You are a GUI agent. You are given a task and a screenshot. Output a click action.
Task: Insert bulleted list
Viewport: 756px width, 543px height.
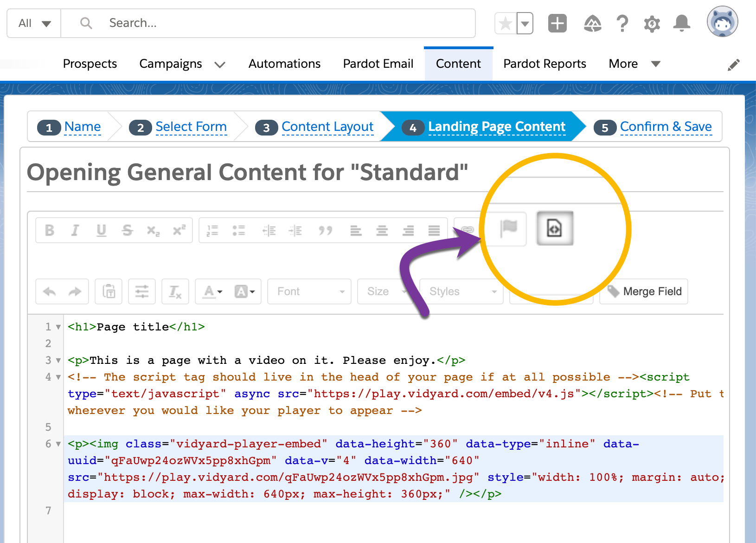[238, 230]
